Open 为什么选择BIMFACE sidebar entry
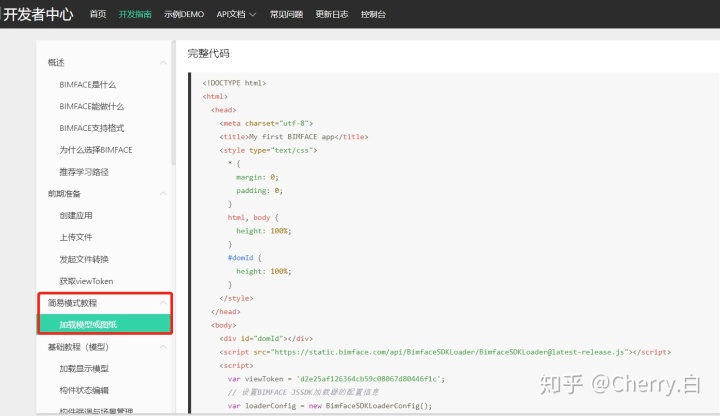Image resolution: width=720 pixels, height=416 pixels. (x=96, y=150)
